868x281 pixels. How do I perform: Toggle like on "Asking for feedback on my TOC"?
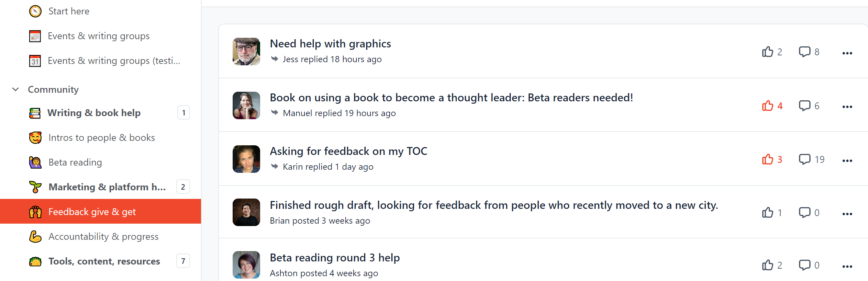(767, 159)
